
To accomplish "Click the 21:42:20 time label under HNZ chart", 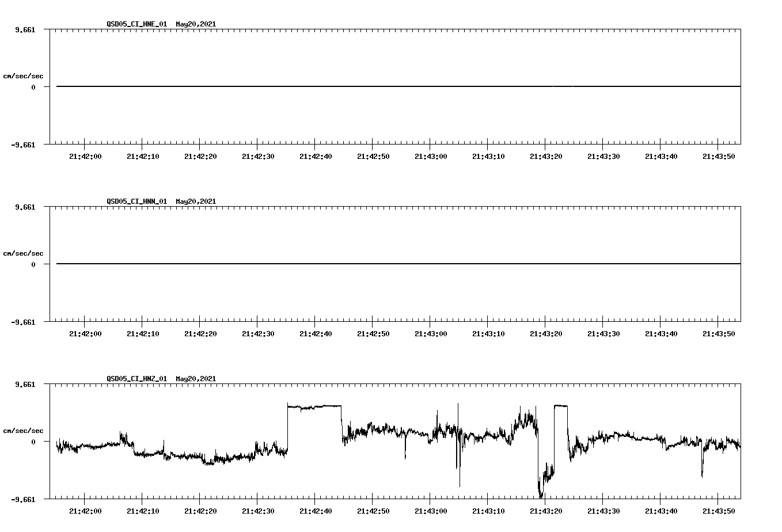I will 200,511.
